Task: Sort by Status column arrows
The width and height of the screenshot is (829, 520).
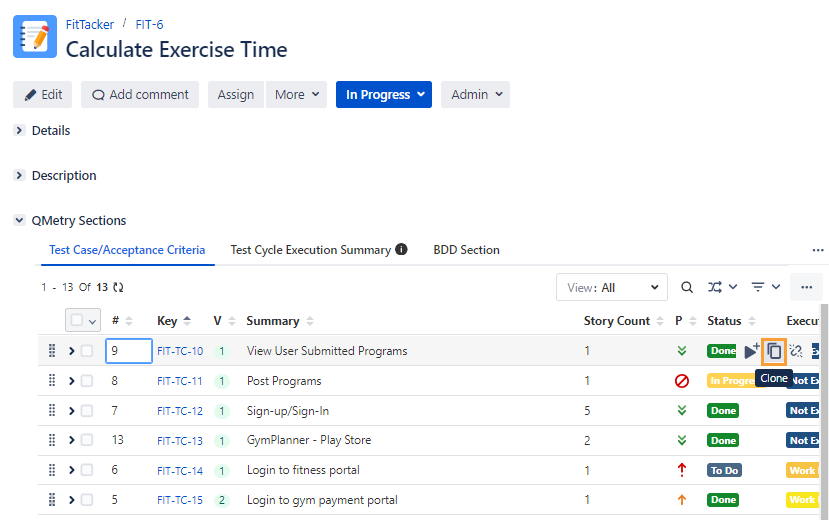Action: [752, 321]
